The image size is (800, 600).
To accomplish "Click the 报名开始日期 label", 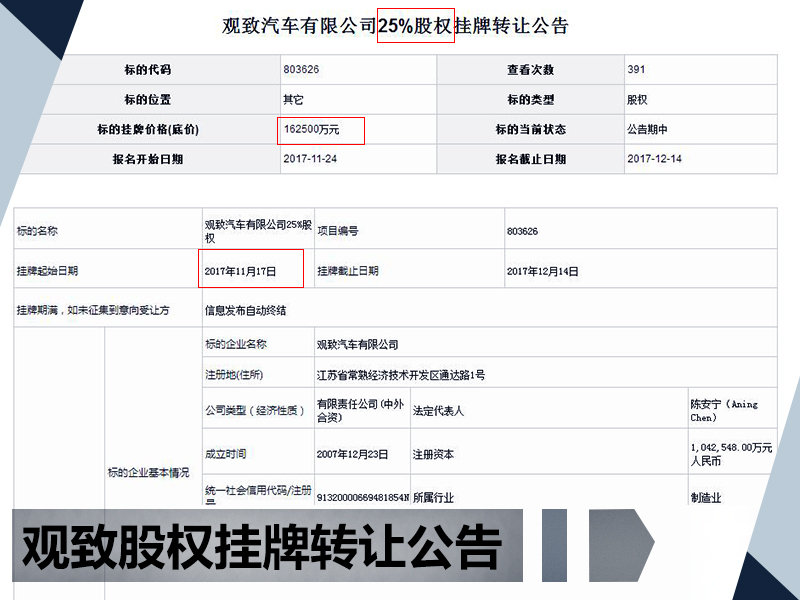I will 147,159.
